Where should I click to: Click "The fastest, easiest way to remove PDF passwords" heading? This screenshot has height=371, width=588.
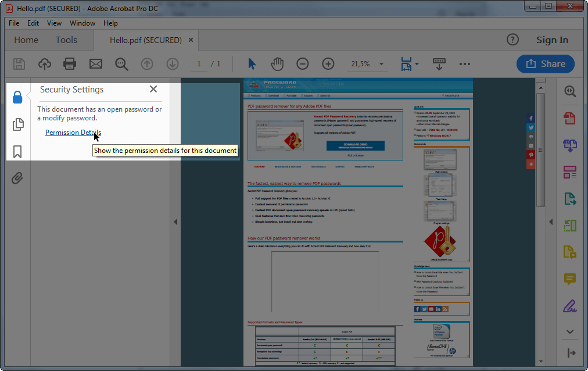294,183
